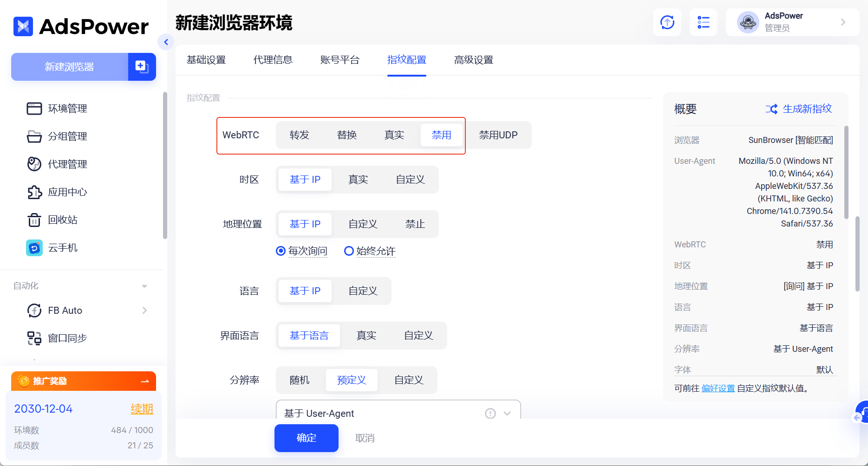Switch to the 高级设置 tab
The image size is (868, 466).
473,60
